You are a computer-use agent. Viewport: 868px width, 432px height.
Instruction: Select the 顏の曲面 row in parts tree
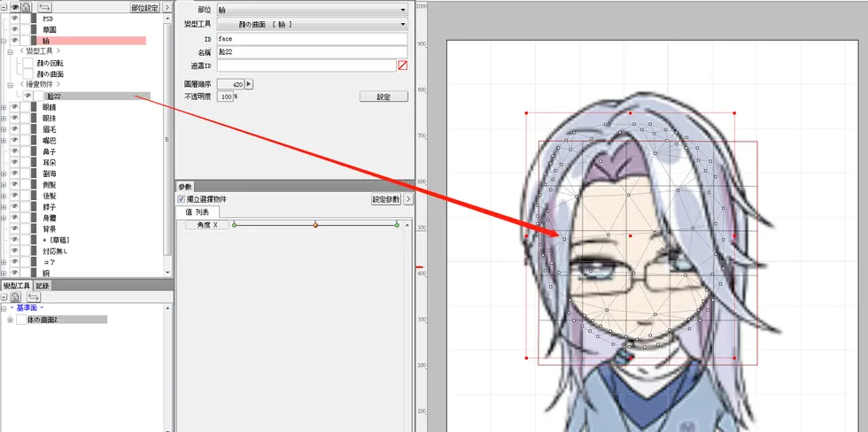[50, 73]
